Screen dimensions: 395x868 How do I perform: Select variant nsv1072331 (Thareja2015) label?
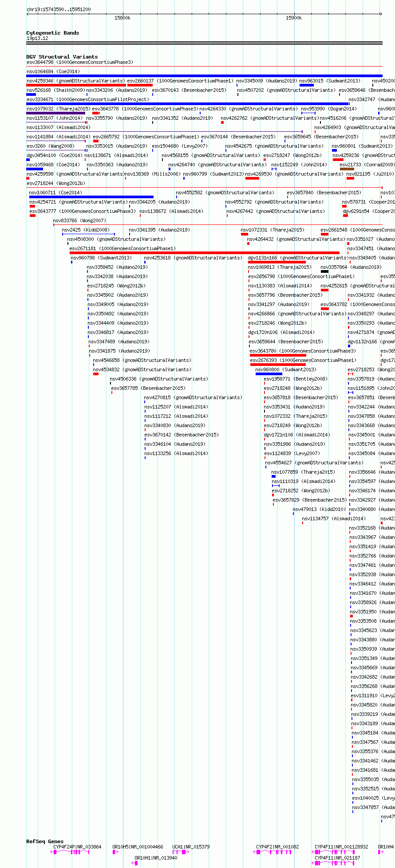273,230
